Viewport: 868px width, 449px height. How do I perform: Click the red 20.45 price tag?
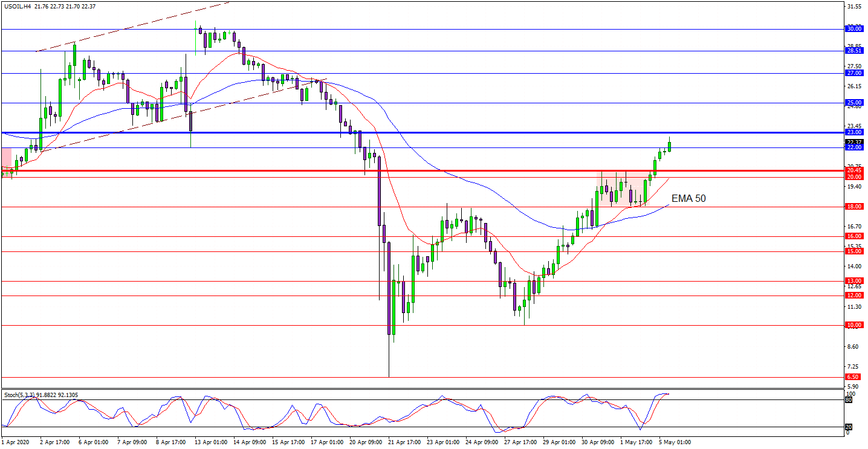(x=854, y=171)
